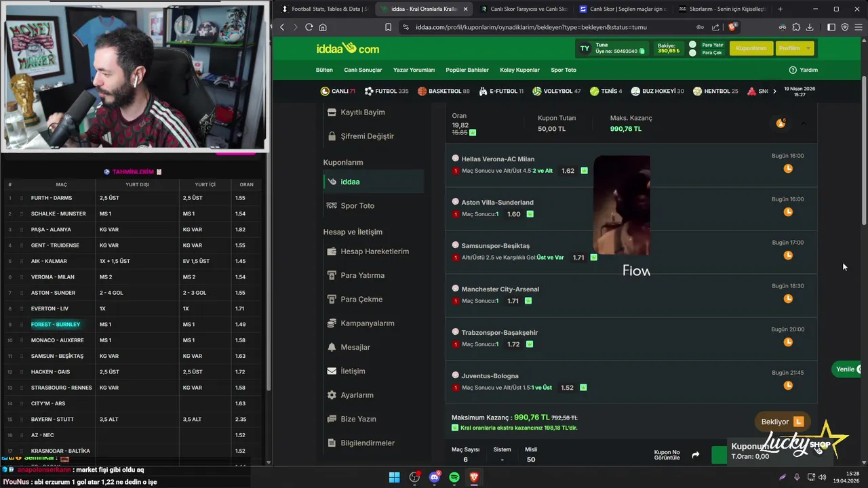Click the clock icon for Juventus-Bologna
The height and width of the screenshot is (488, 868).
tap(788, 386)
